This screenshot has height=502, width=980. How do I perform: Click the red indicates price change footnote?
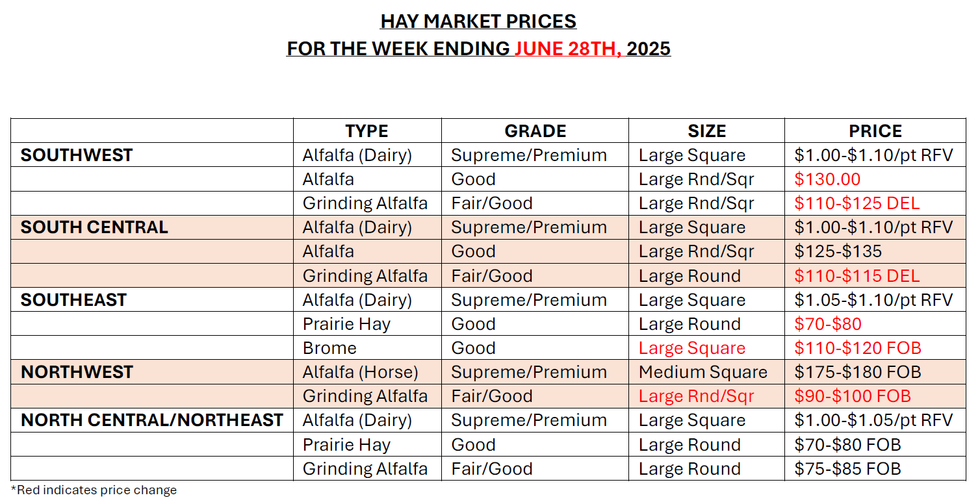94,490
